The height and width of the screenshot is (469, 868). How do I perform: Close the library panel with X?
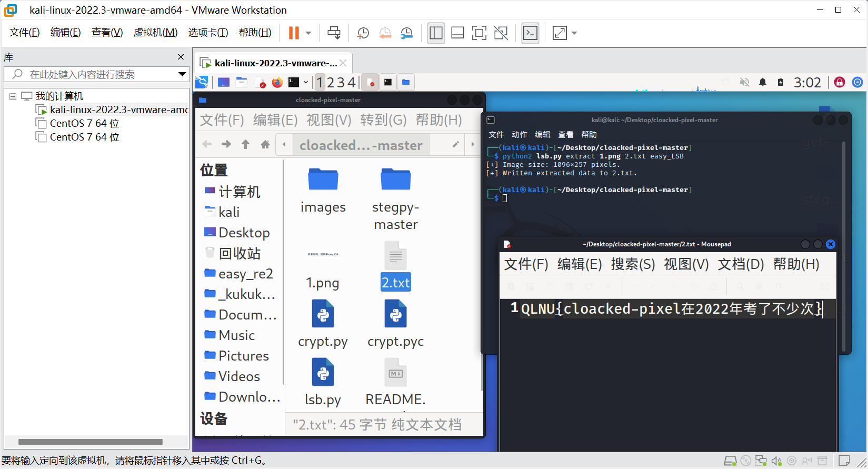[x=181, y=57]
